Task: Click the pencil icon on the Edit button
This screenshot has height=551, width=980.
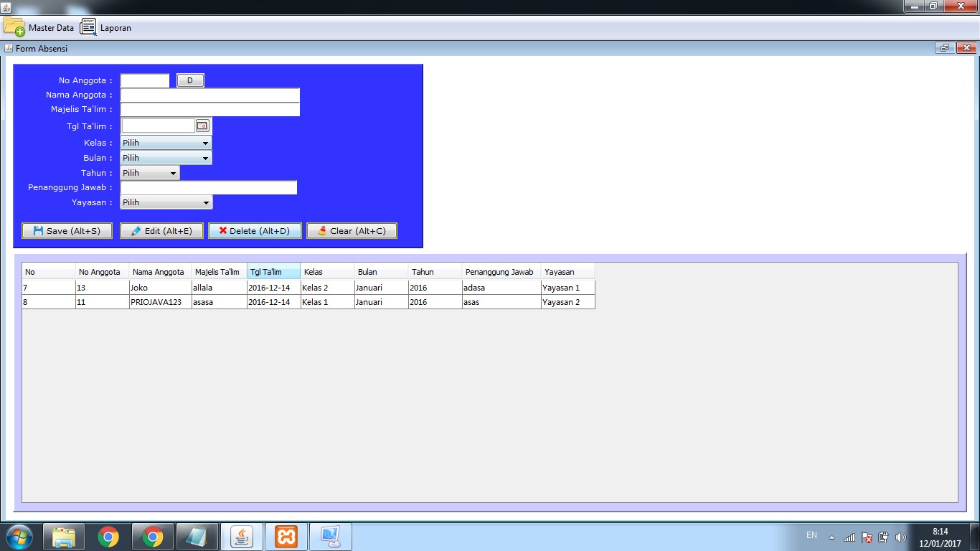Action: [x=136, y=230]
